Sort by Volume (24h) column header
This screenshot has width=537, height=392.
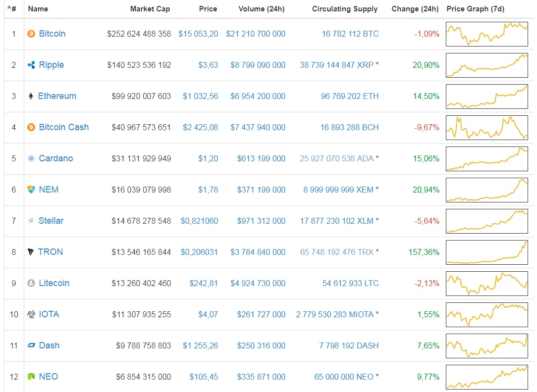[261, 9]
